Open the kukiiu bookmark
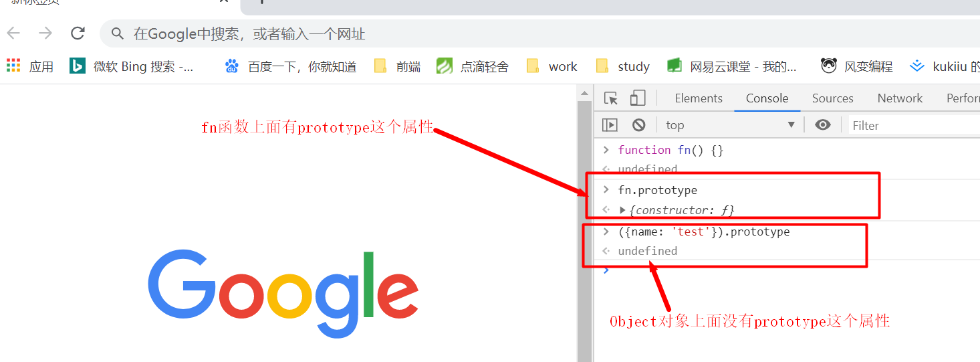The height and width of the screenshot is (362, 980). [x=945, y=66]
